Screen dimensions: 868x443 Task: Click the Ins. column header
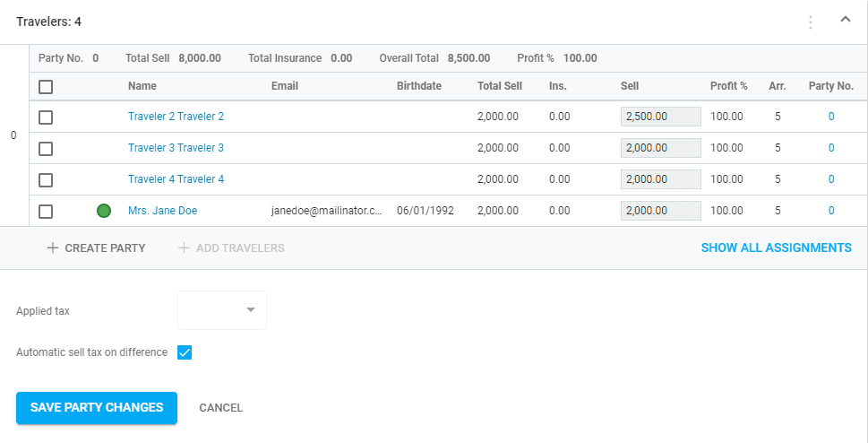click(x=558, y=86)
